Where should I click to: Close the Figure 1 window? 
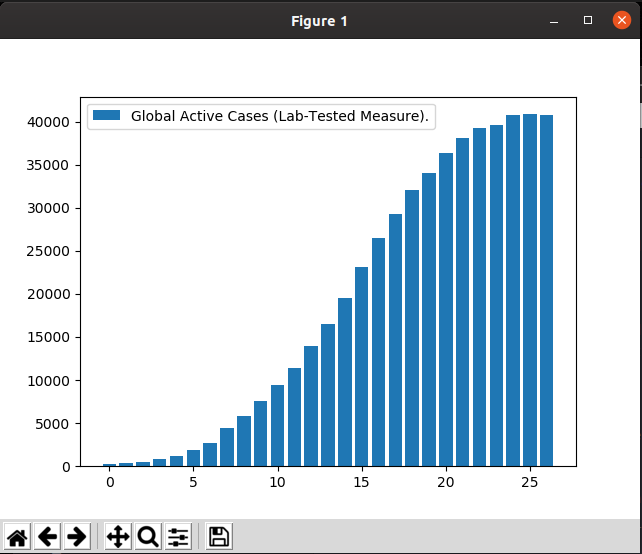point(622,20)
